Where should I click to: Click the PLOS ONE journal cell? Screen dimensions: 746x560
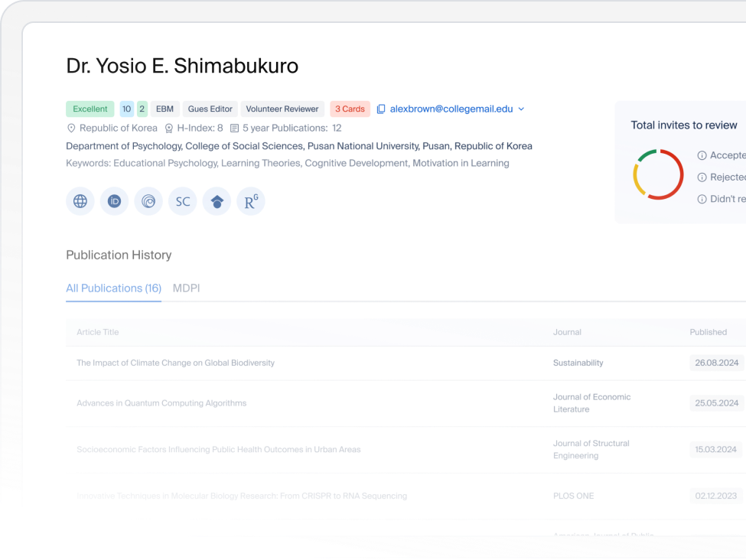tap(573, 496)
